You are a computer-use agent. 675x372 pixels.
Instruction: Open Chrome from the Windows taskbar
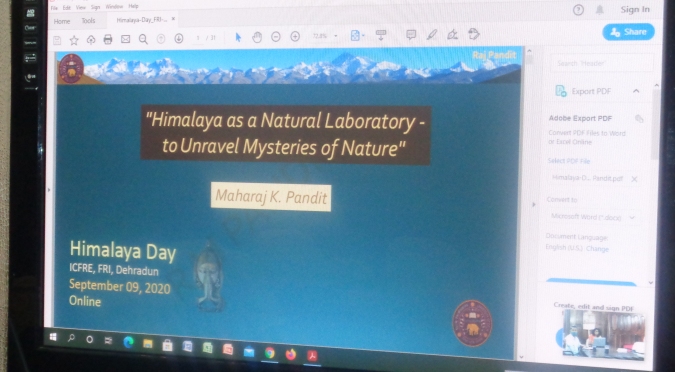point(270,353)
